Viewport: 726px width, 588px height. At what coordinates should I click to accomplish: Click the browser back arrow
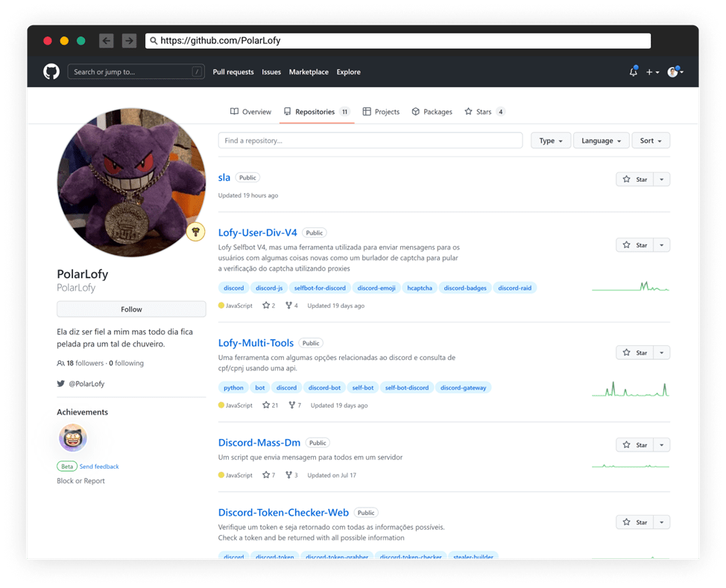tap(107, 41)
